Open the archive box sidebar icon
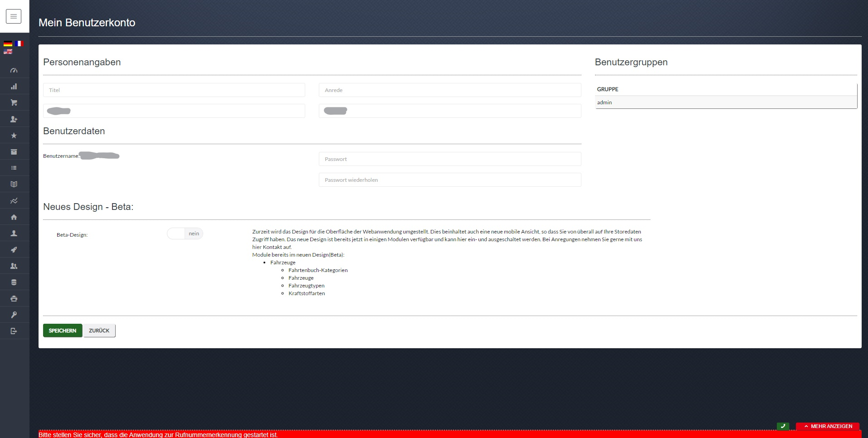Screen dimensions: 868x438 [14, 152]
